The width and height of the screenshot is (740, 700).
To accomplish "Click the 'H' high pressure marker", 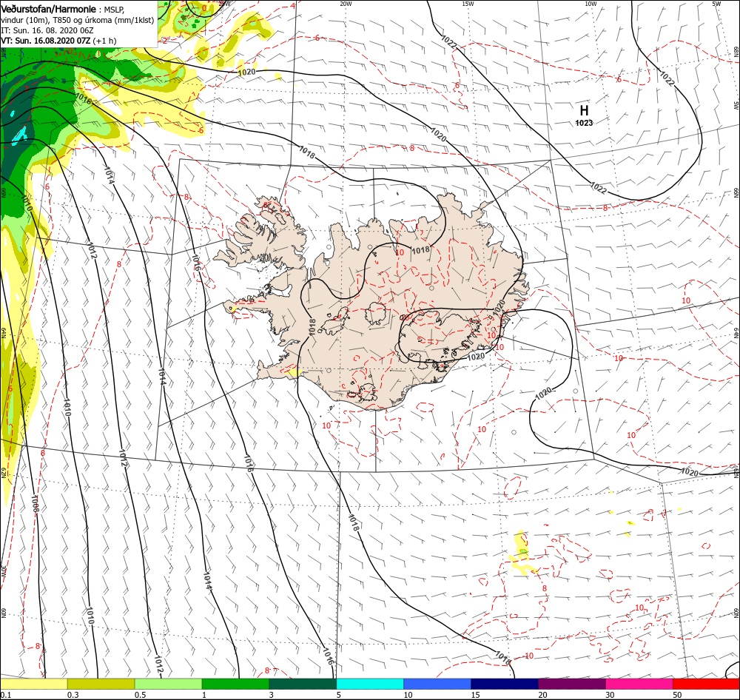I will (585, 110).
